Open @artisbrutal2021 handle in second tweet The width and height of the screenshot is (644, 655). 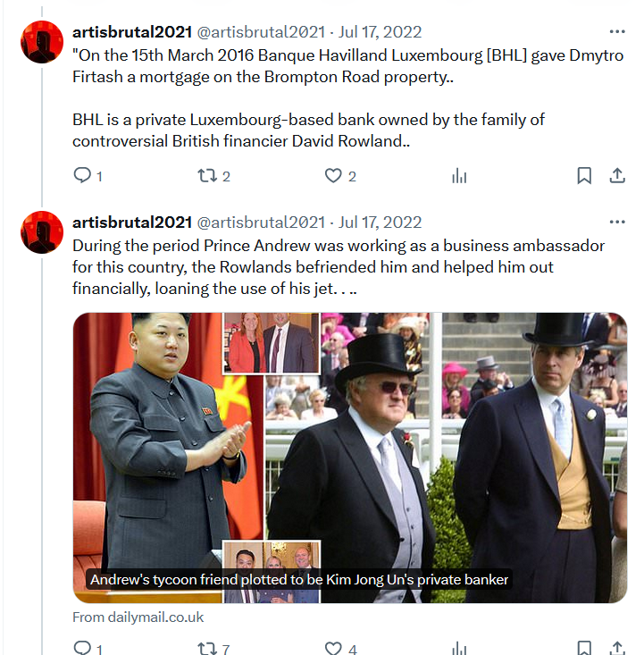pos(261,223)
